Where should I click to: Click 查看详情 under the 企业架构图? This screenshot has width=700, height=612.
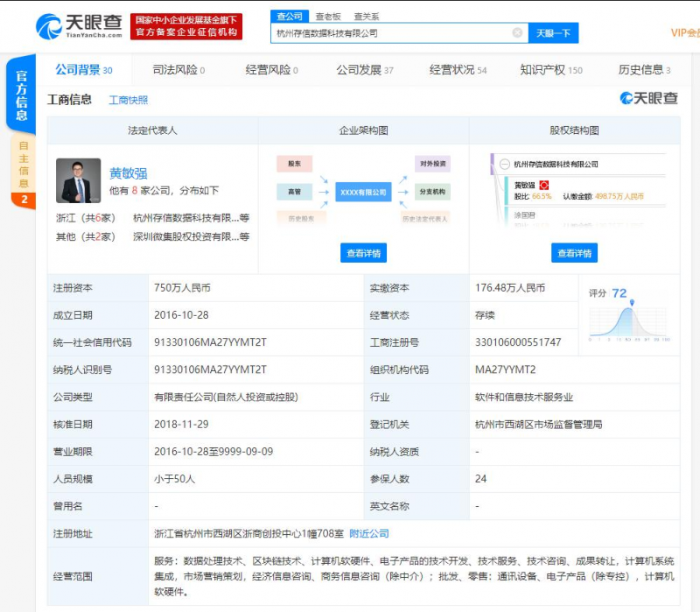point(366,251)
